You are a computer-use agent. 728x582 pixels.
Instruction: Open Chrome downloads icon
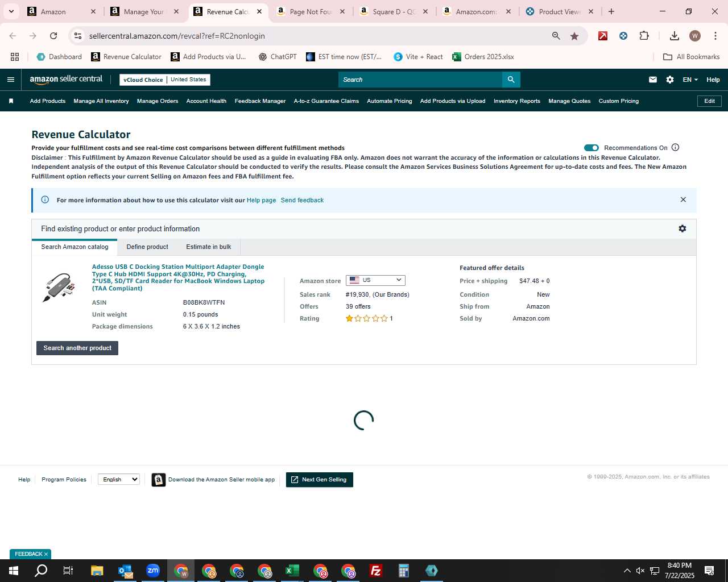coord(674,36)
